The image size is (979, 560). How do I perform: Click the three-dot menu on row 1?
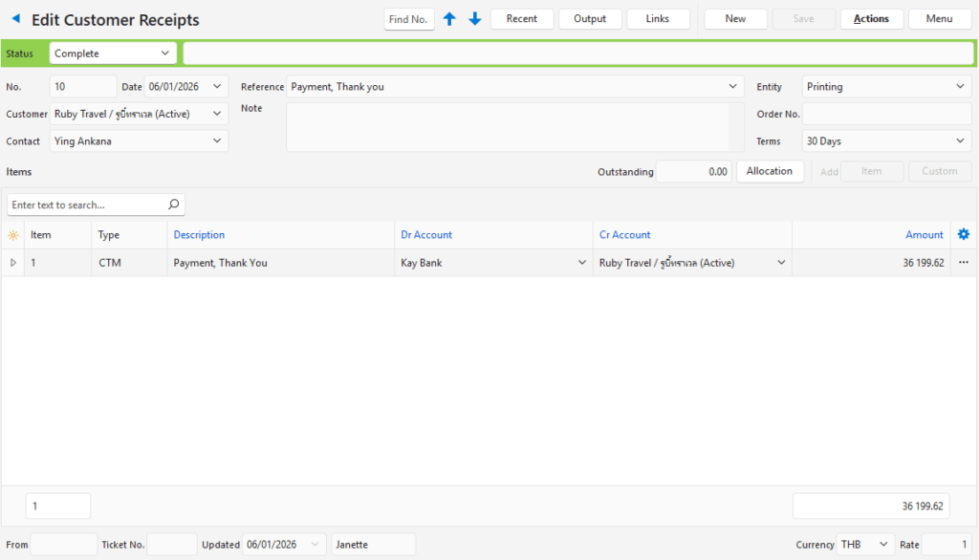[x=963, y=263]
